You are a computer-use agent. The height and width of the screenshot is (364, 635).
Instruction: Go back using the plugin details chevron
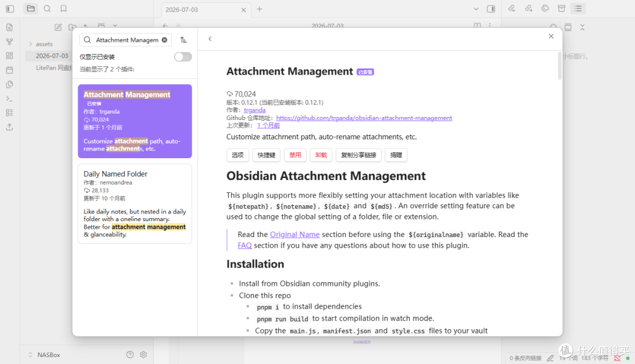tap(210, 39)
